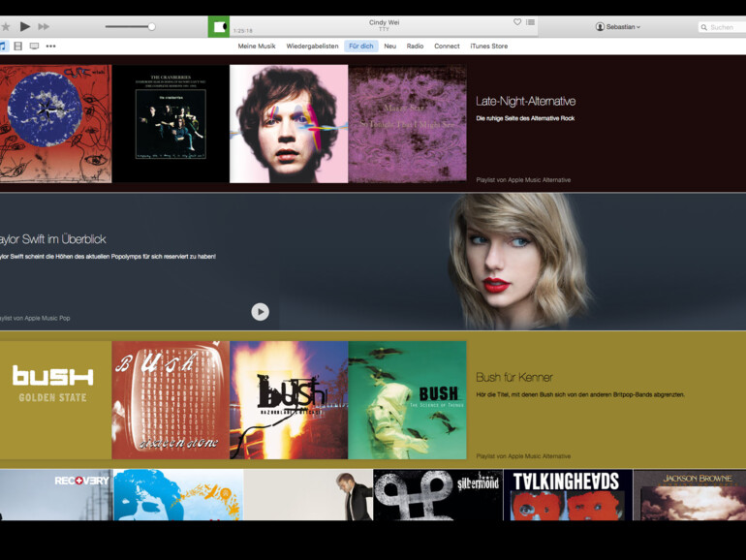Open the more media types ellipsis menu
The height and width of the screenshot is (560, 746).
51,47
